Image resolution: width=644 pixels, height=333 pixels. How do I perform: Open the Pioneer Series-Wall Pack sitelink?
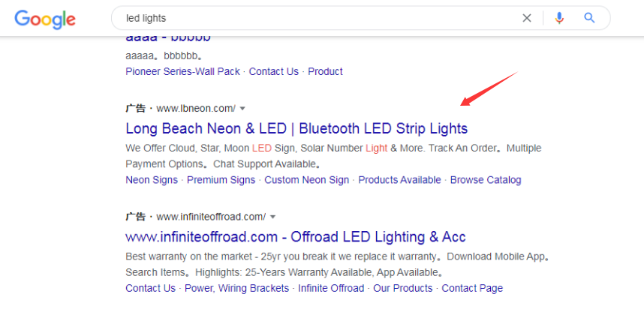pyautogui.click(x=182, y=71)
